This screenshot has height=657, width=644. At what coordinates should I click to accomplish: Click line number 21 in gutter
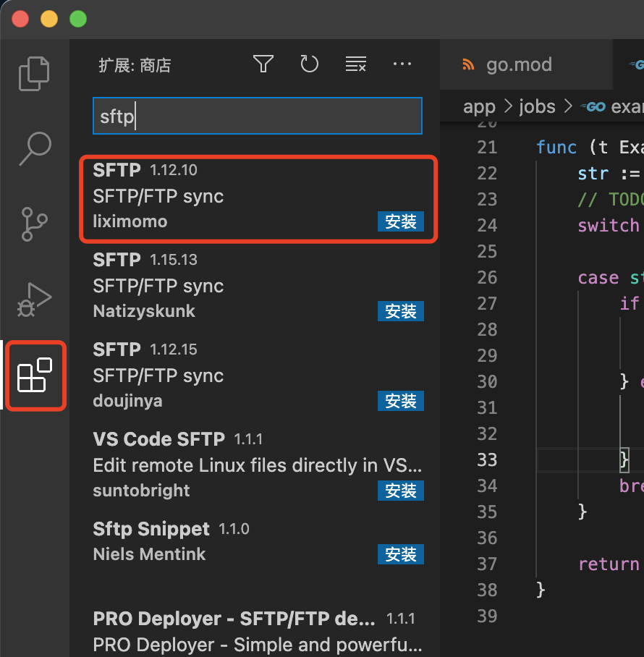point(487,148)
